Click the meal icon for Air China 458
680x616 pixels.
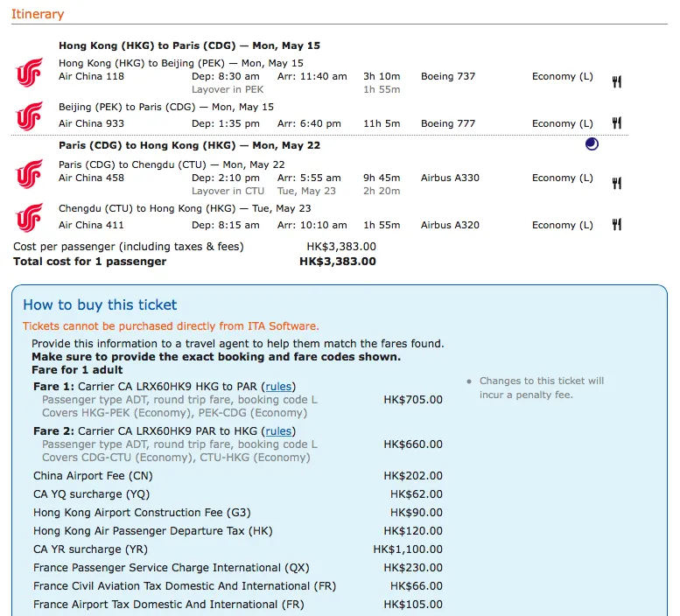tap(617, 184)
